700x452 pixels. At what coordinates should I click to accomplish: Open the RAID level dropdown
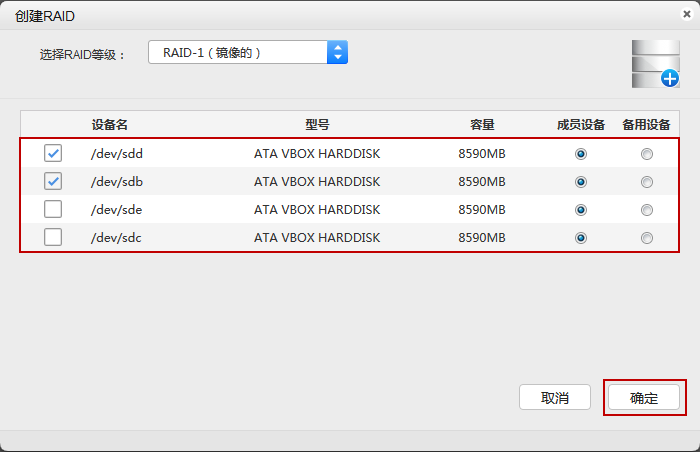pos(247,53)
